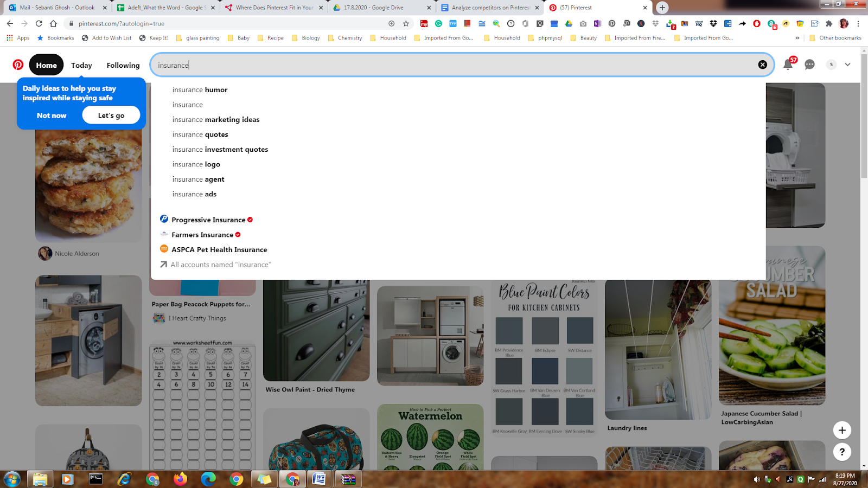Open the question mark help button
Viewport: 868px width, 488px height.
842,452
